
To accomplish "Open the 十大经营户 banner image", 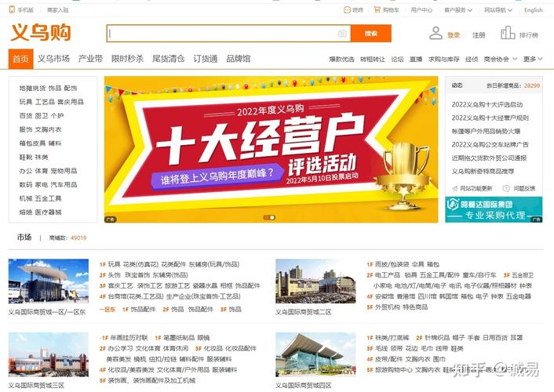I will click(x=271, y=150).
